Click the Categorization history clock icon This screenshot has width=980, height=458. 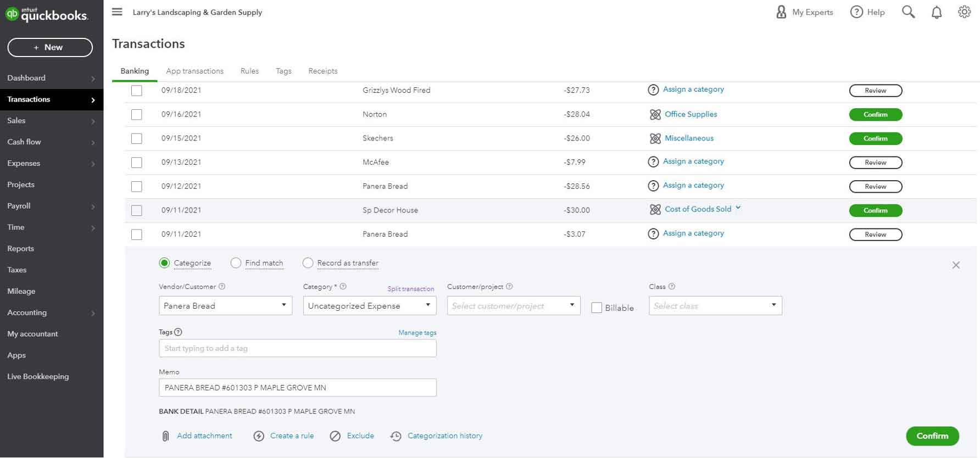coord(396,436)
